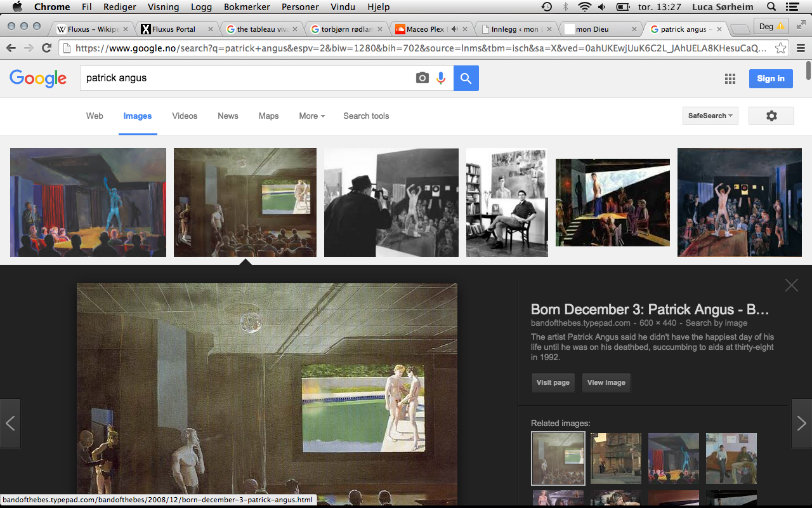Click the Sign in button
Screen dimensions: 812x508
pyautogui.click(x=771, y=78)
